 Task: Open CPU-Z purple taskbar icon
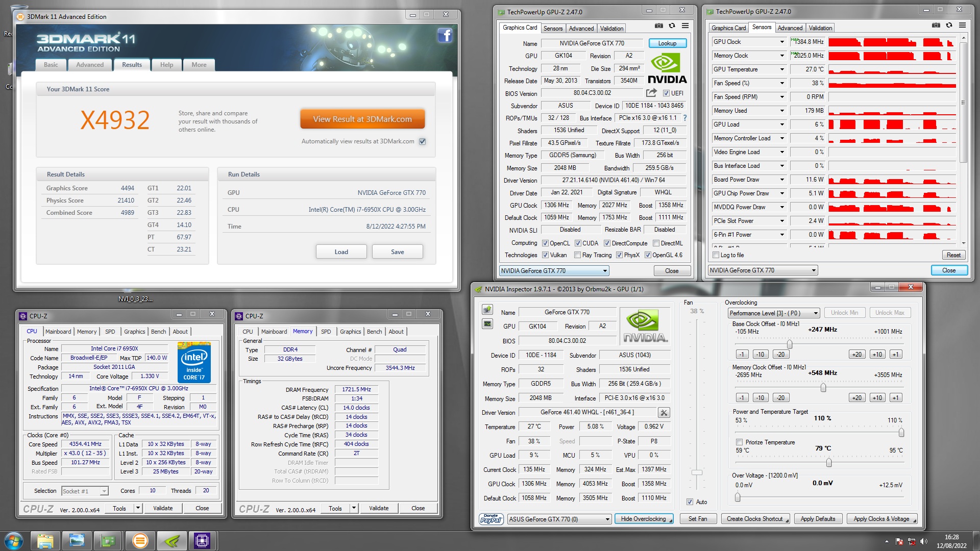(203, 541)
